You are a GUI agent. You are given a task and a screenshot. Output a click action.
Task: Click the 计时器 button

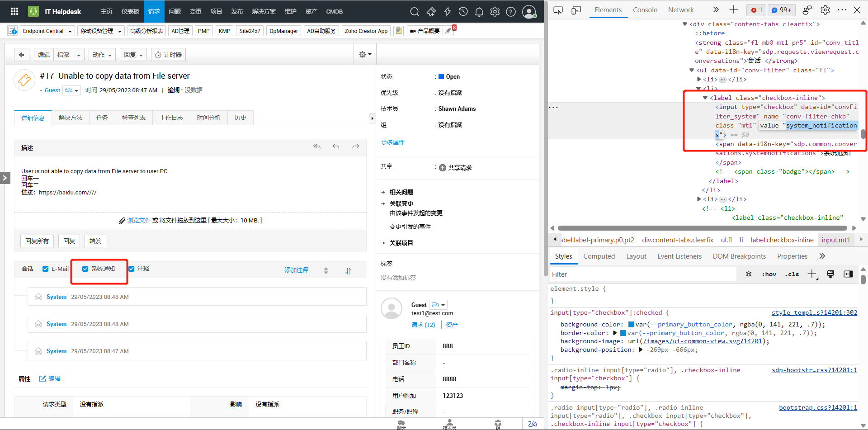coord(168,55)
